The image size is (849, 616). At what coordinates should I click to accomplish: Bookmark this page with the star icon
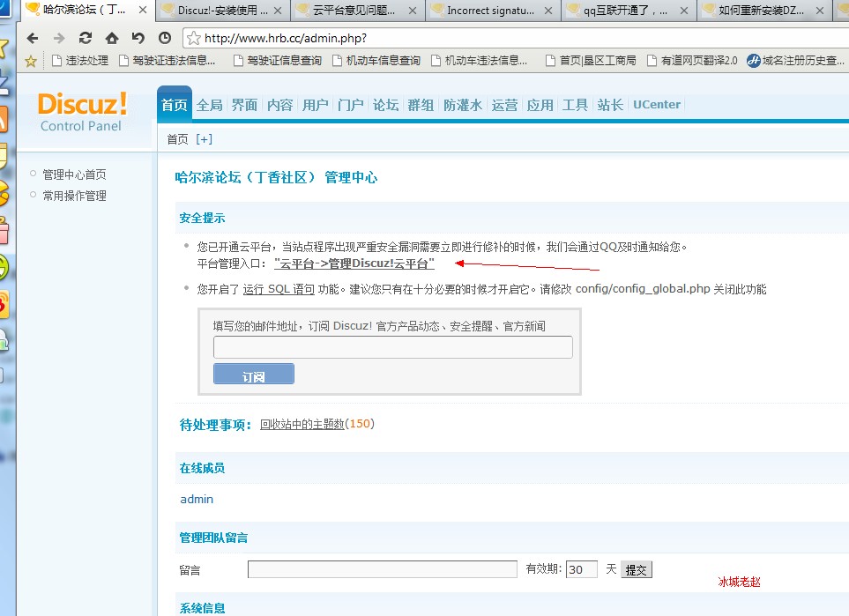coord(193,38)
